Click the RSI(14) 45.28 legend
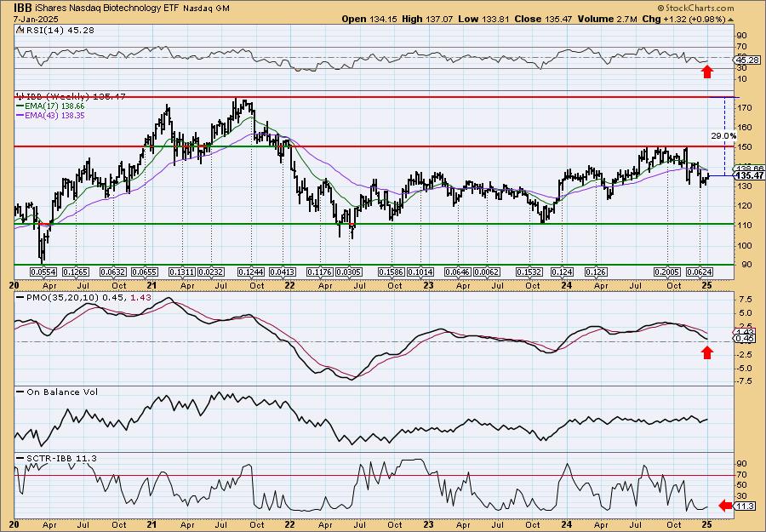The height and width of the screenshot is (532, 766). 60,31
